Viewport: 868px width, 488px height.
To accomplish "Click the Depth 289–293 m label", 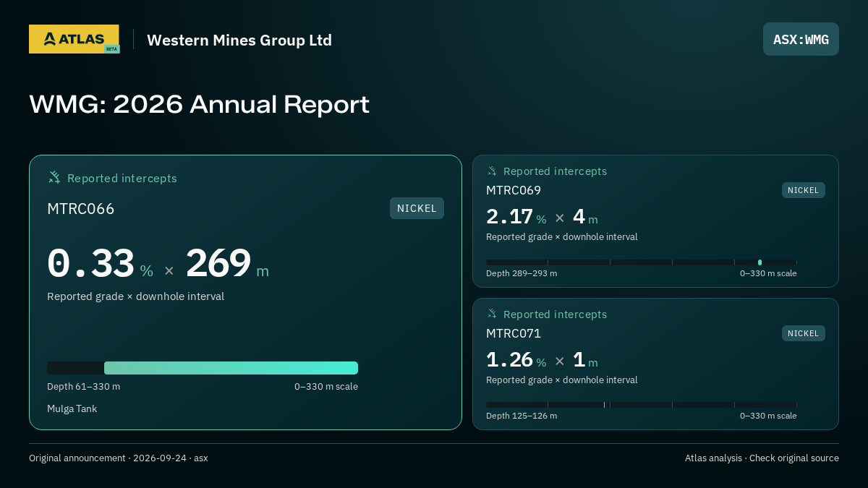I will point(522,273).
